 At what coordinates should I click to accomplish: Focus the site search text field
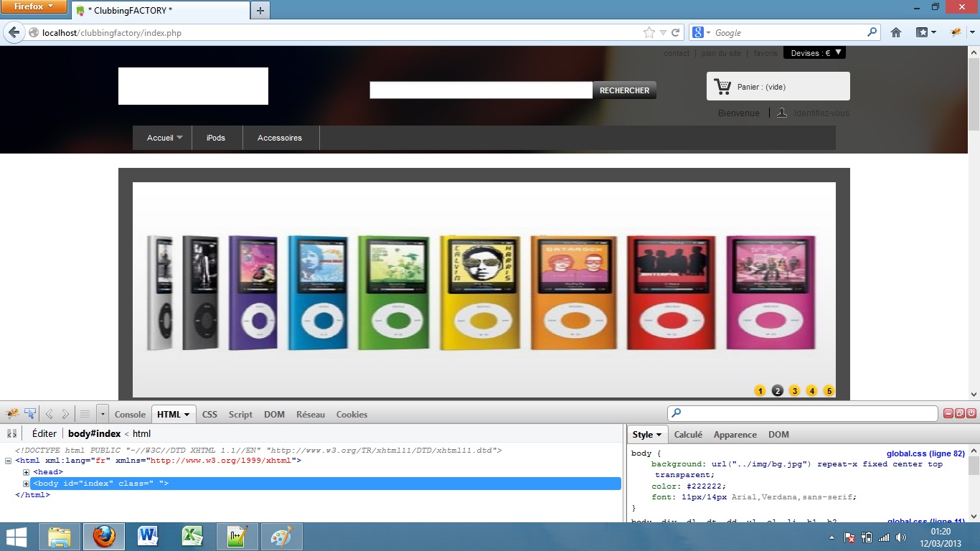coord(481,90)
